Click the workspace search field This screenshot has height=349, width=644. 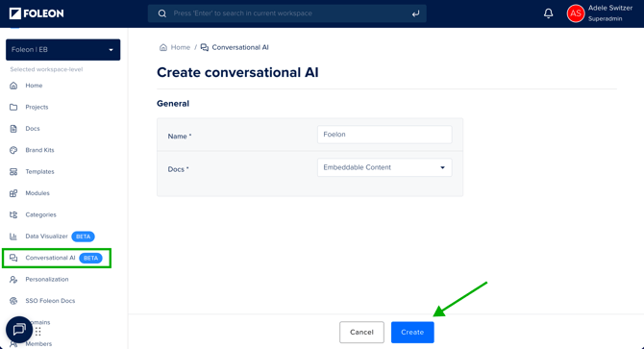[x=287, y=13]
